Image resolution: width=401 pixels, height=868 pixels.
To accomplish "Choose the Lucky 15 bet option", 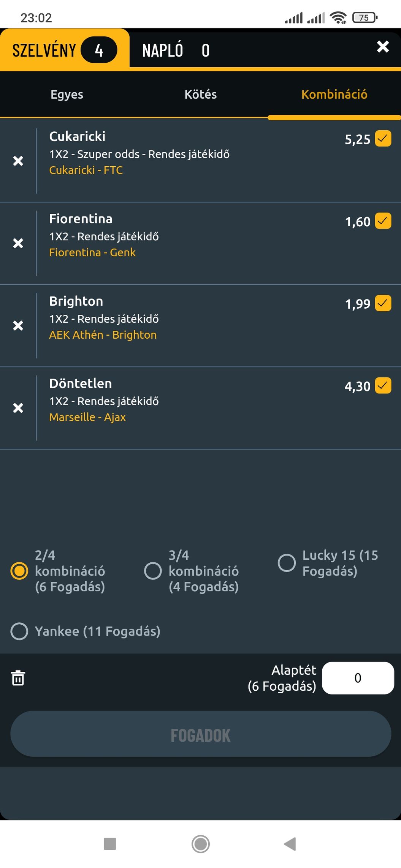I will point(287,563).
